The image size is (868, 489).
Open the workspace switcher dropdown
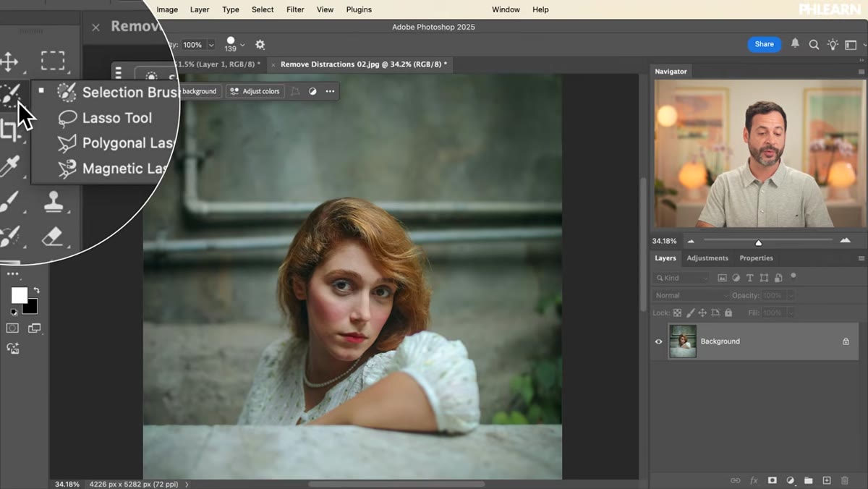pyautogui.click(x=854, y=45)
